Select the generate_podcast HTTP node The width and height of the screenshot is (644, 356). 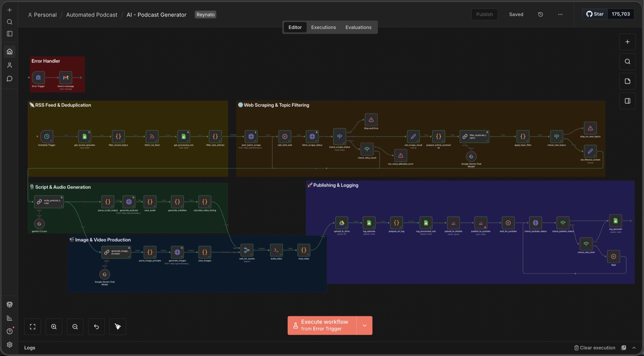129,202
